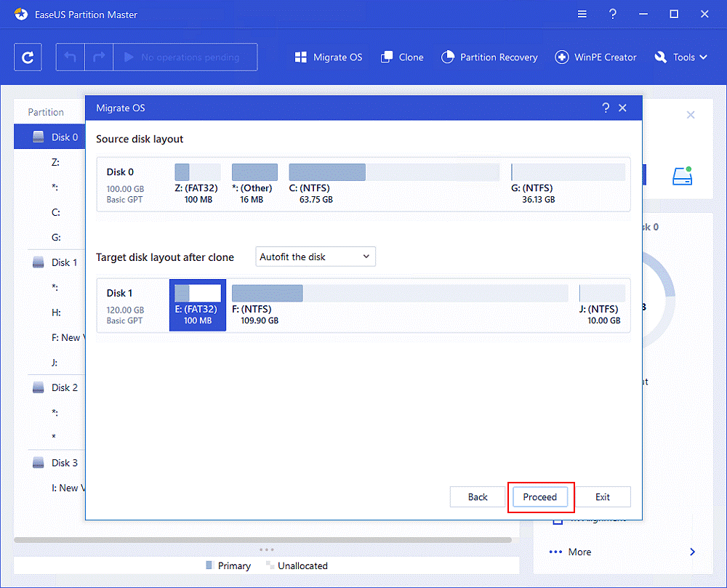
Task: Click the green disk icon in the right panel
Action: (x=682, y=175)
